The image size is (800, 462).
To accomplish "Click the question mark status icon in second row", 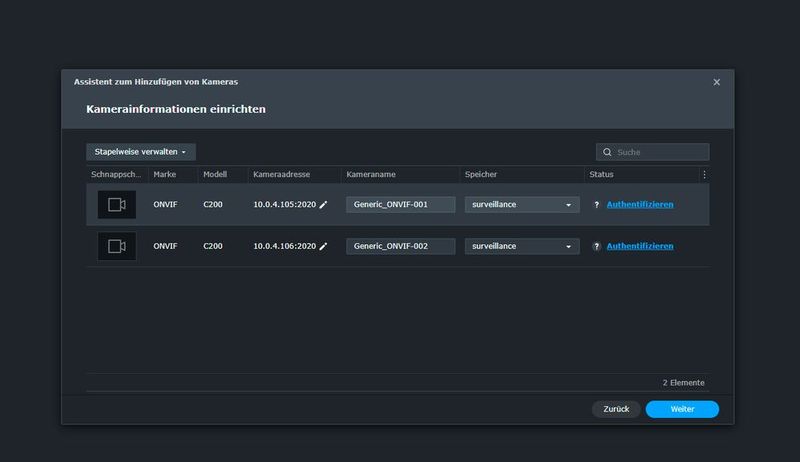I will [x=597, y=246].
